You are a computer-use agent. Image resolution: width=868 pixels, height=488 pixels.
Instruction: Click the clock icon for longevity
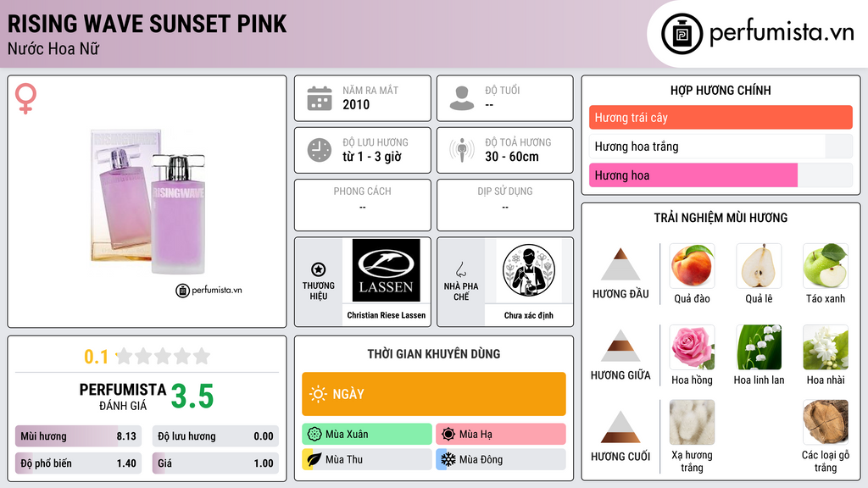(320, 150)
